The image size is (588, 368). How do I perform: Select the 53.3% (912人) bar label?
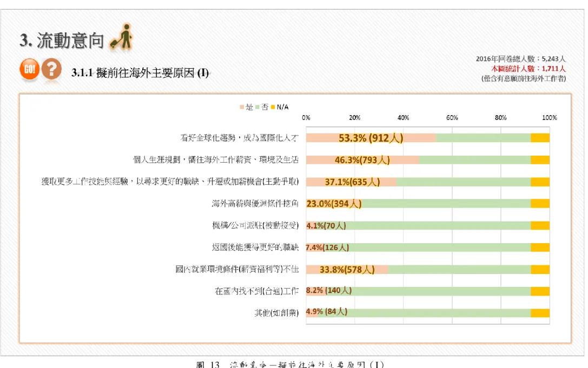[371, 138]
